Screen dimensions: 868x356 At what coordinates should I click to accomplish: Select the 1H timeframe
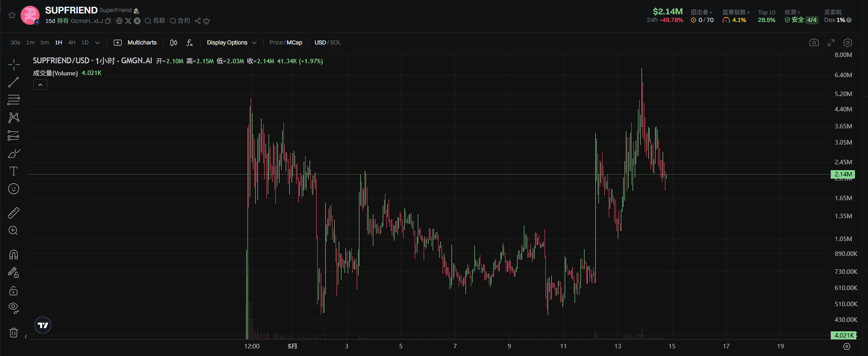pos(58,43)
